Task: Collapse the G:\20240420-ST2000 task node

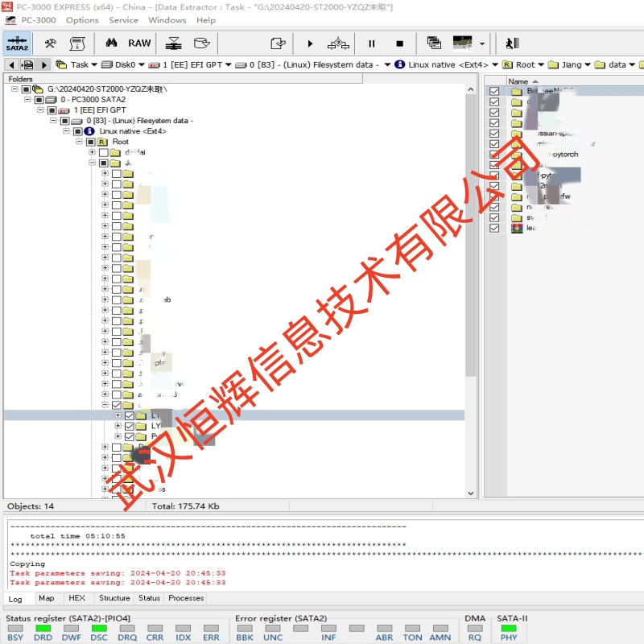Action: click(14, 89)
